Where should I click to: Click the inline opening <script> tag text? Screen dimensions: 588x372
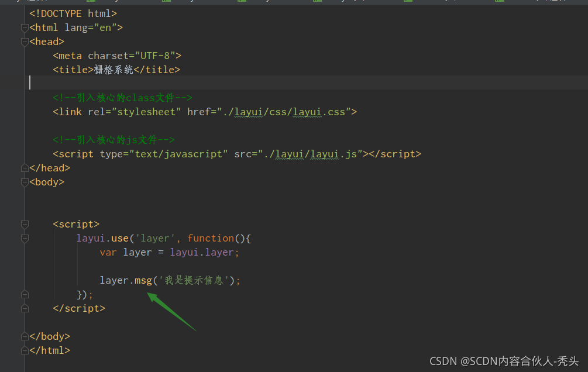(x=76, y=224)
